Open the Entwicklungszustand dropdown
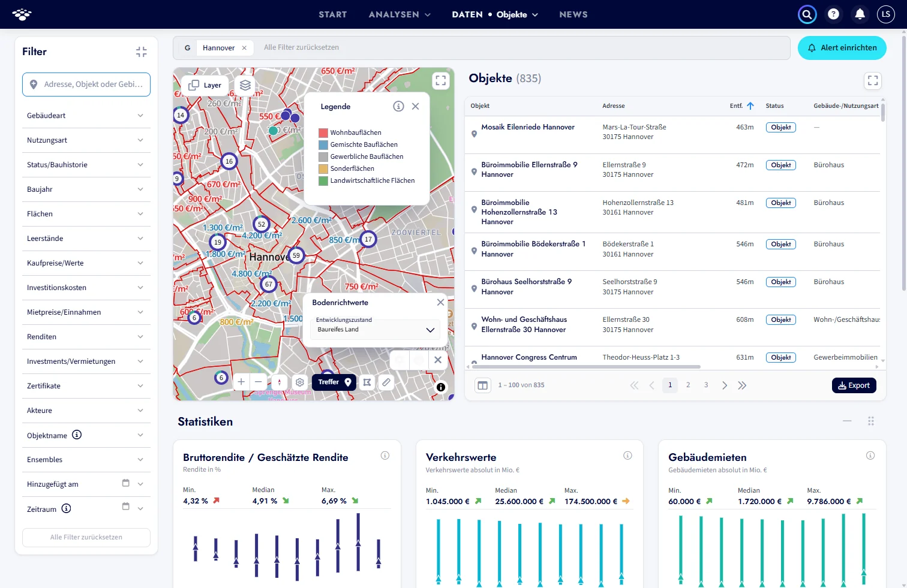 375,330
